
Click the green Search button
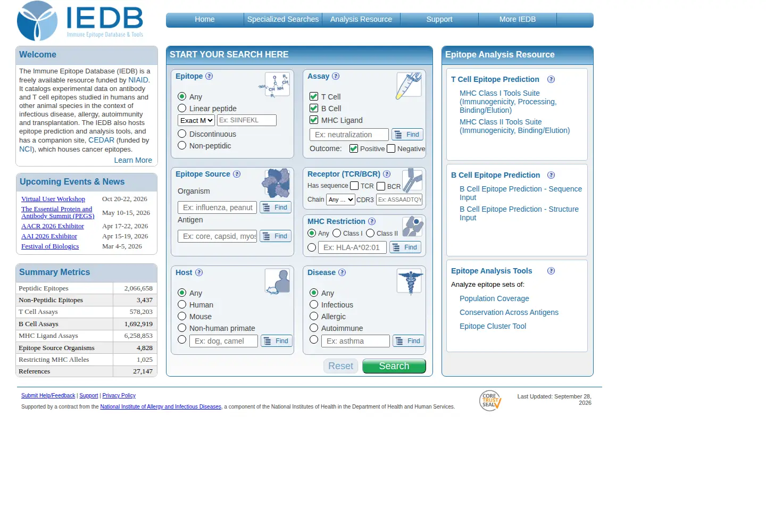[394, 366]
